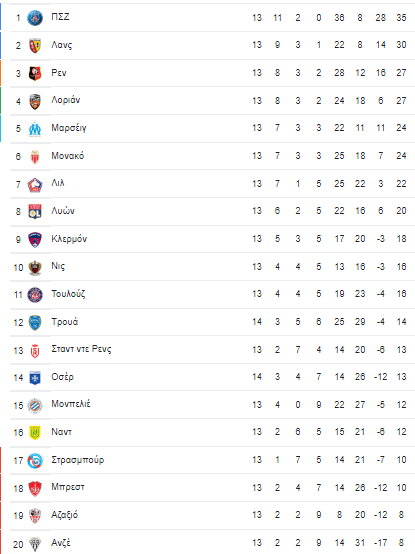The image size is (415, 554).
Task: Open the Λυών OL logo
Action: coord(35,212)
